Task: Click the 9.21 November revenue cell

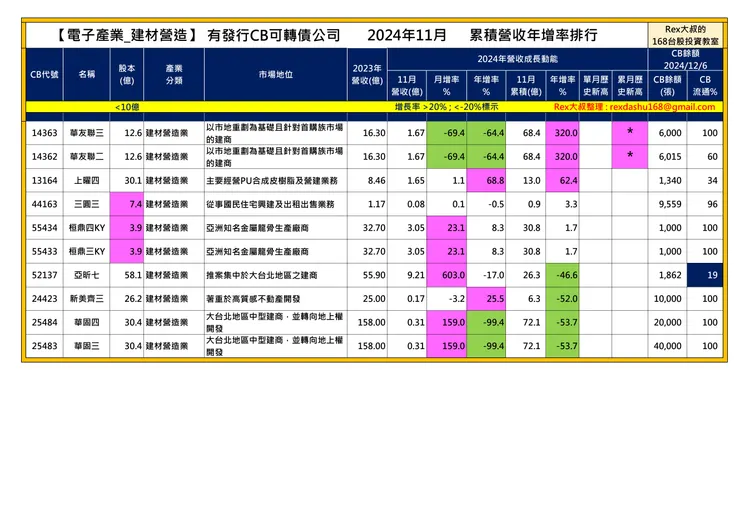Action: coord(407,275)
